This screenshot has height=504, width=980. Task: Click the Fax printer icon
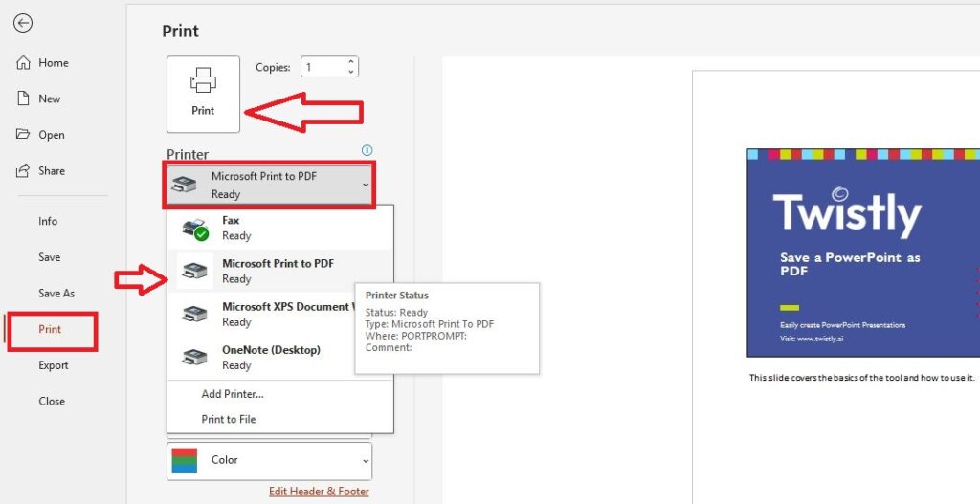(x=195, y=230)
